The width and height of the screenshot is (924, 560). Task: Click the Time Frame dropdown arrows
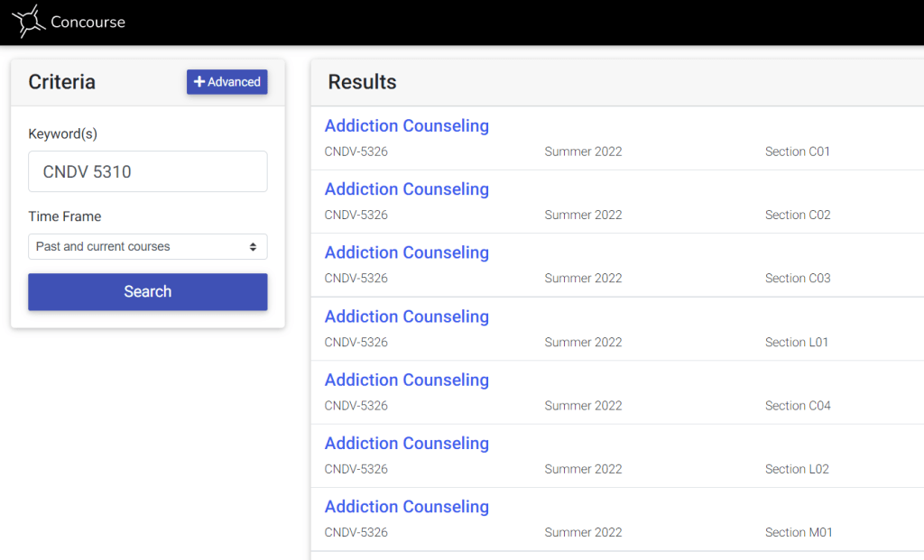[x=253, y=246]
